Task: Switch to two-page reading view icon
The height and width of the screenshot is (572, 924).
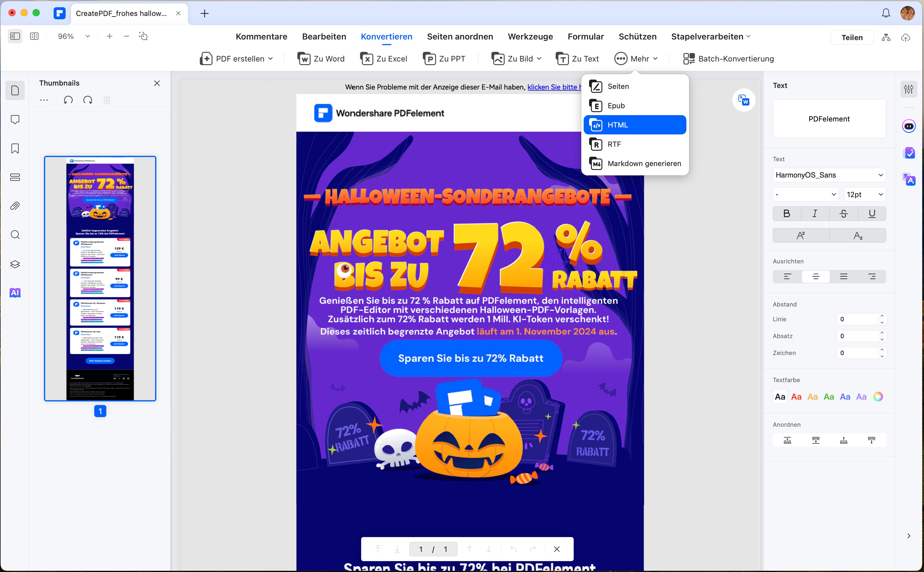Action: click(34, 36)
